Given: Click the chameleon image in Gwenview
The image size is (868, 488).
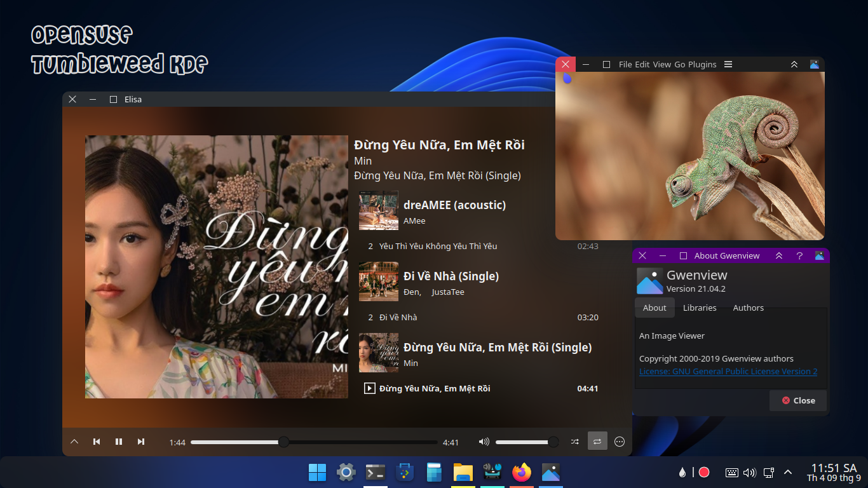Looking at the screenshot, I should pyautogui.click(x=690, y=156).
